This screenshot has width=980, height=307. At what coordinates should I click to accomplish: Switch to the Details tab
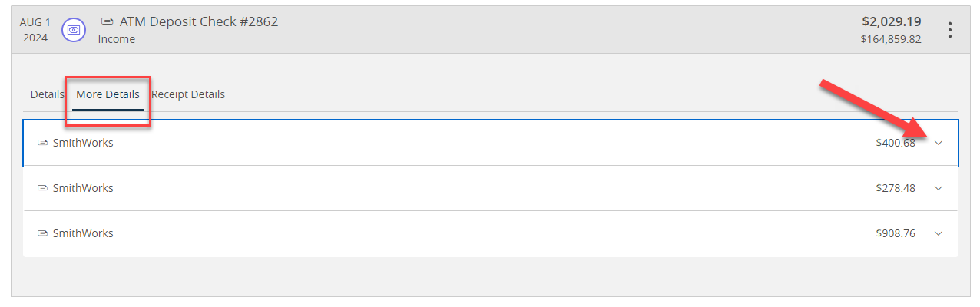47,94
